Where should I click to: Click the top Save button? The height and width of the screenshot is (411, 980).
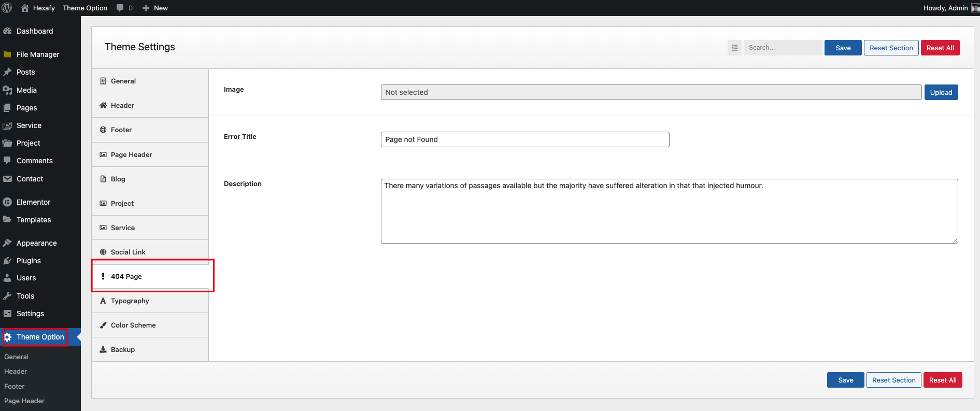(843, 48)
